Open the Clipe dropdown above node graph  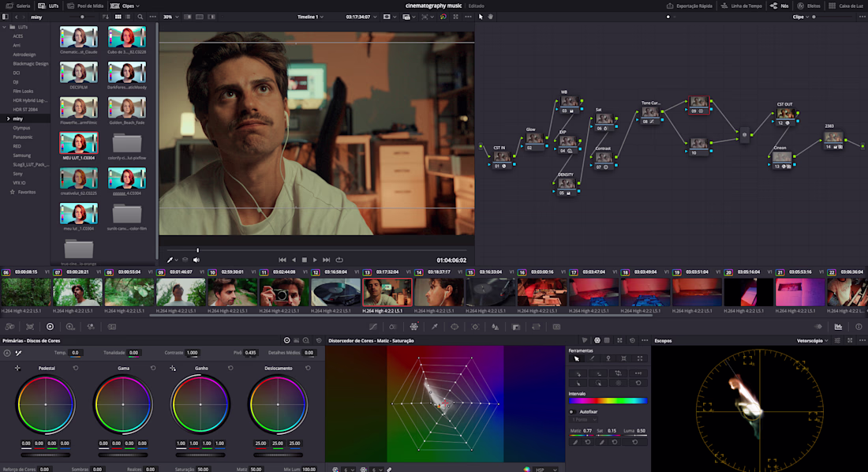coord(800,17)
